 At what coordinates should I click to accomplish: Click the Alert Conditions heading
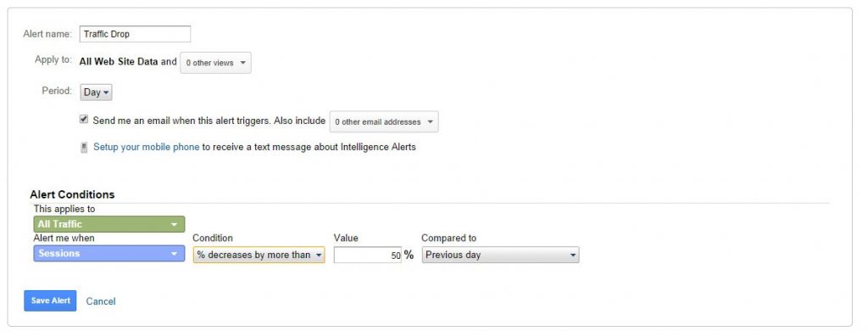[72, 194]
